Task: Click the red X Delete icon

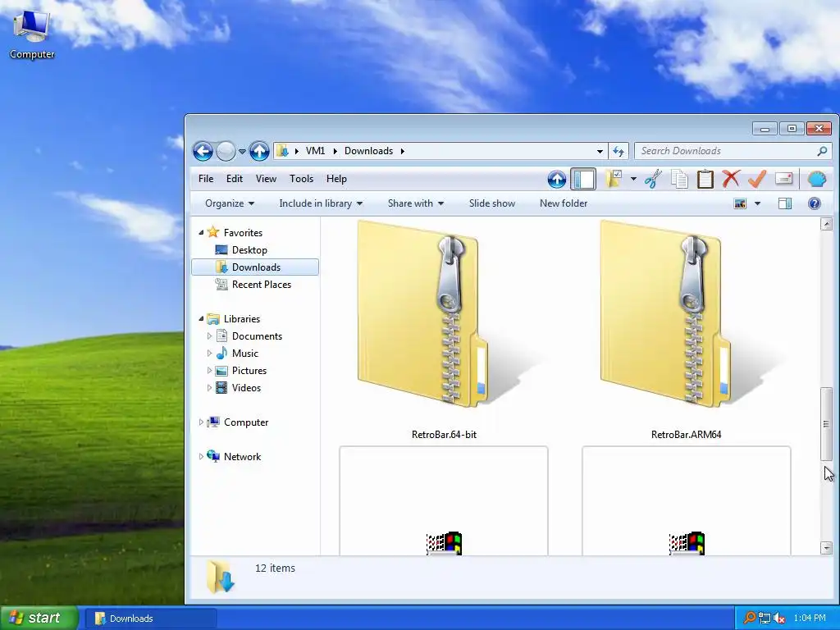Action: click(731, 179)
